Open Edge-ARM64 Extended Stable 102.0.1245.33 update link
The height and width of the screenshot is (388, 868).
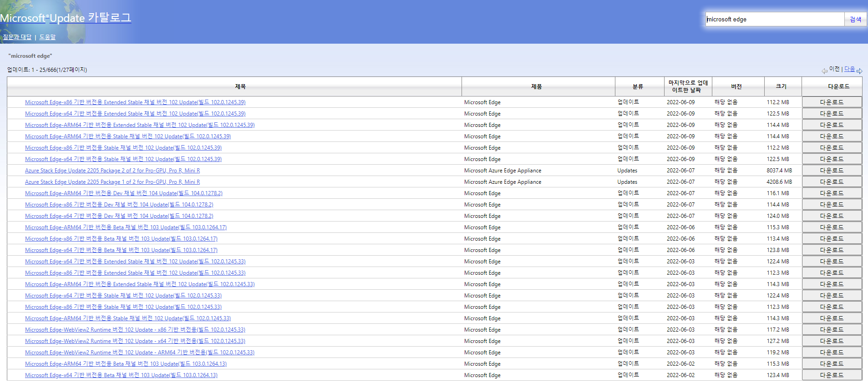[140, 284]
